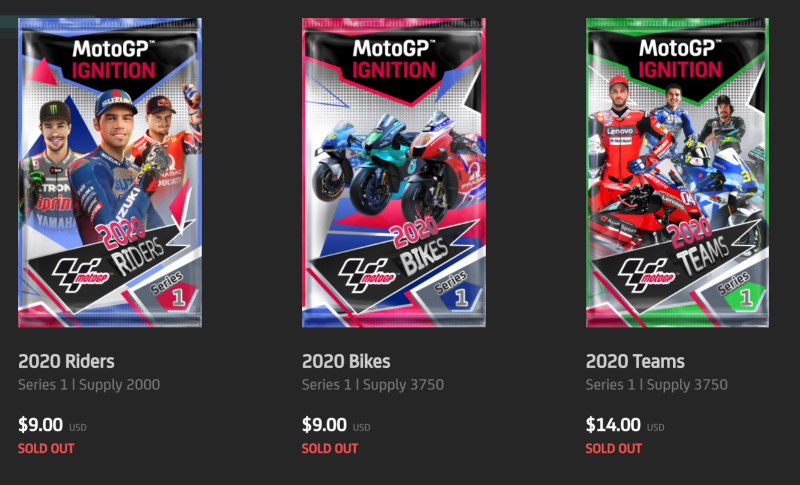Open the 2020 Bikes pack image
This screenshot has height=485, width=800.
pyautogui.click(x=393, y=172)
